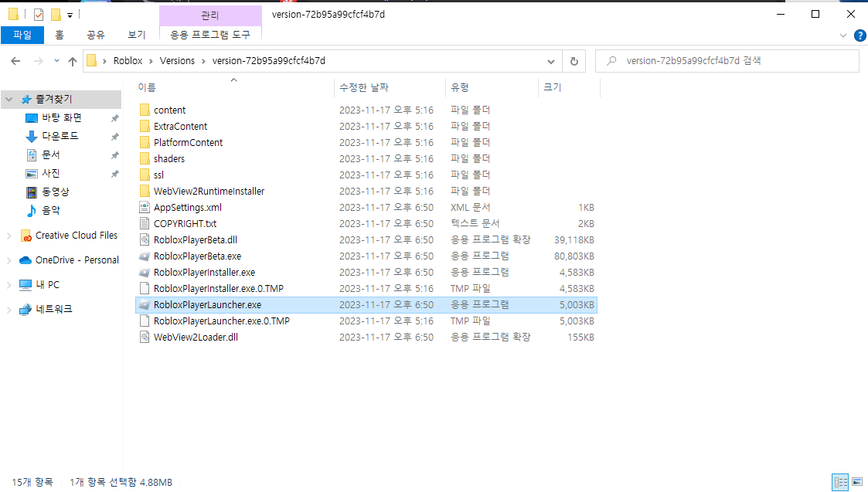Image resolution: width=868 pixels, height=492 pixels.
Task: Click the RobloxPlayerInstaller.exe application icon
Action: (145, 273)
